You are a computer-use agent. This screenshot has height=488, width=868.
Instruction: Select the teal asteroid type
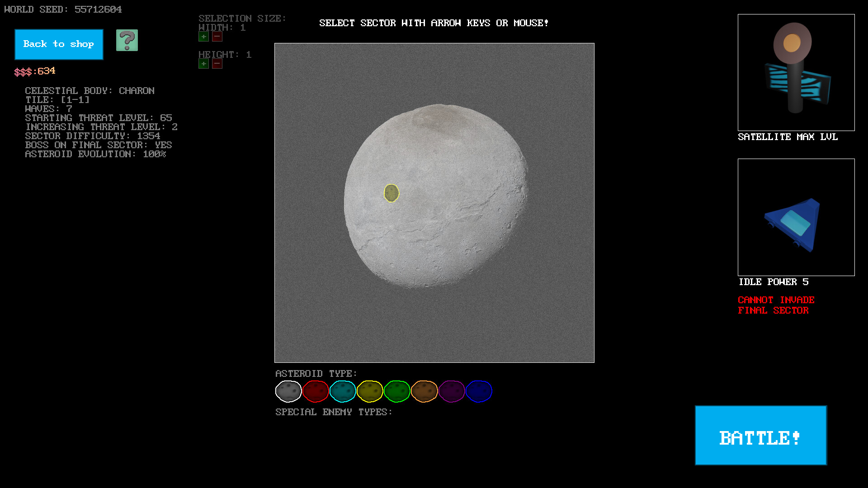coord(343,391)
